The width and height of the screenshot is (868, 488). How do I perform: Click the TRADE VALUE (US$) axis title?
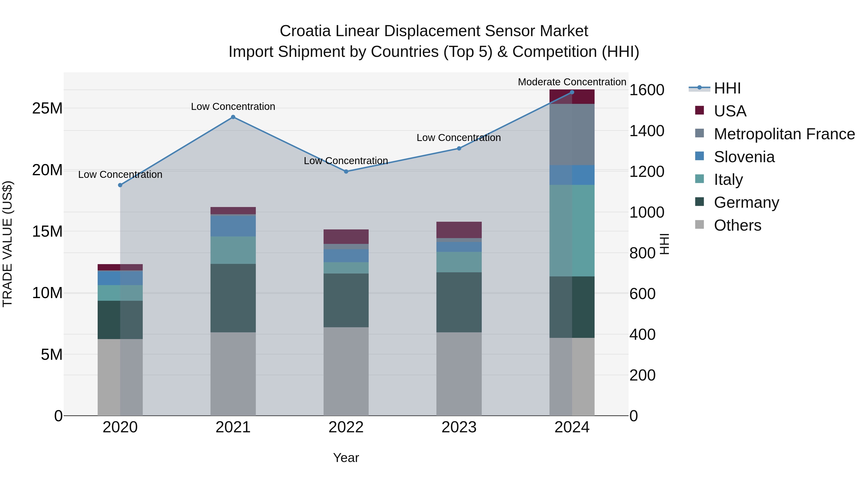[x=7, y=244]
